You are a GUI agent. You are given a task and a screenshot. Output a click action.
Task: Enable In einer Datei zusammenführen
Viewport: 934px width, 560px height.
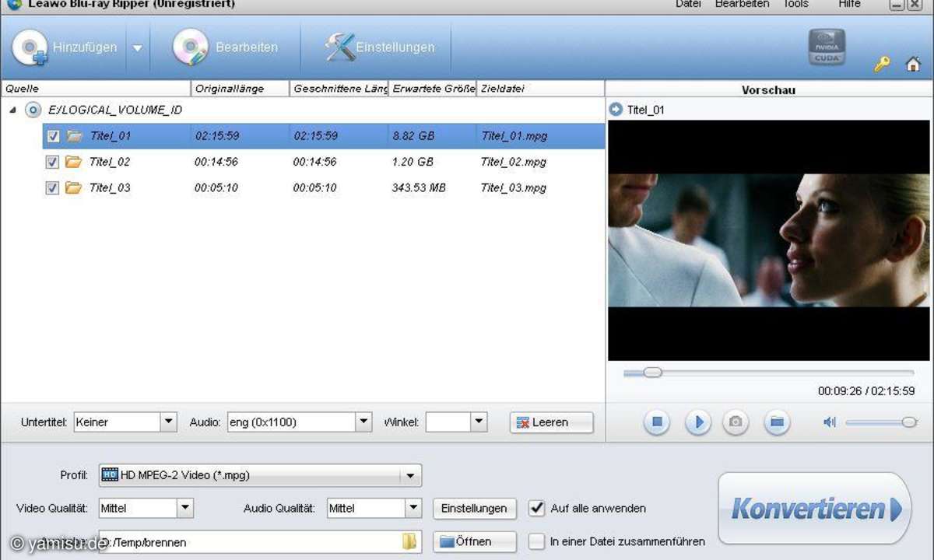pos(536,541)
